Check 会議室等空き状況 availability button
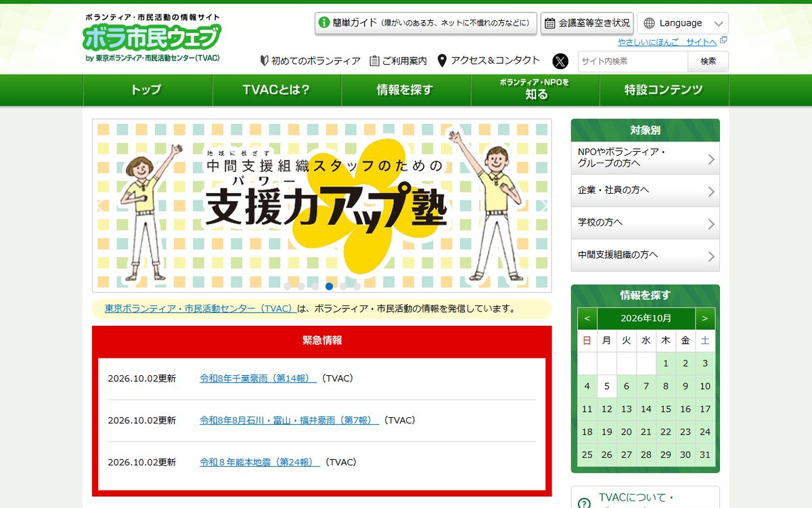The width and height of the screenshot is (812, 508). tap(587, 23)
